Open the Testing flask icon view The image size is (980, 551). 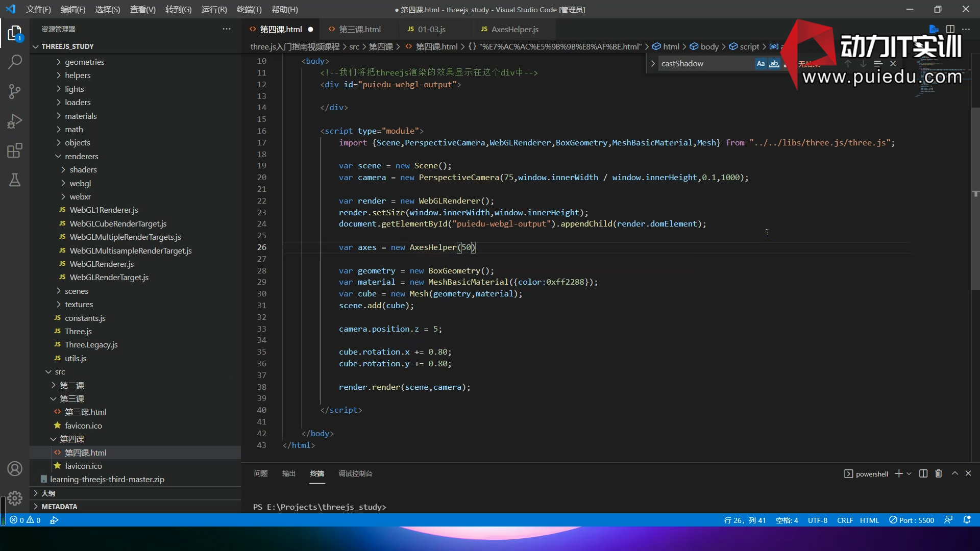(x=15, y=180)
